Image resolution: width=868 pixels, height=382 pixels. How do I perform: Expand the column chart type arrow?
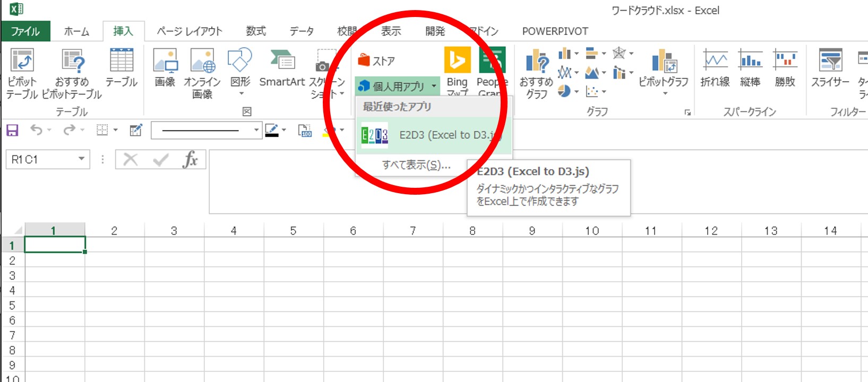pyautogui.click(x=577, y=54)
